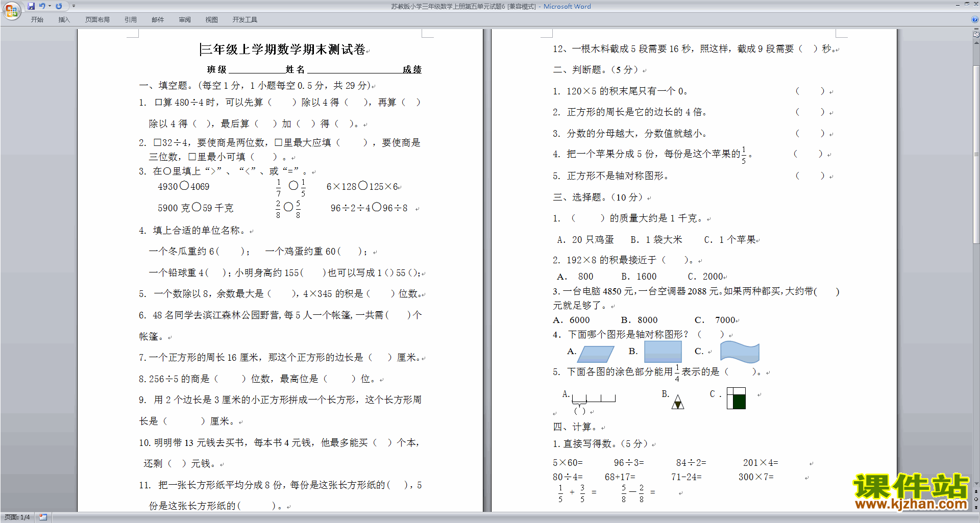Click the calculation 5×60=
The image size is (980, 523).
568,463
